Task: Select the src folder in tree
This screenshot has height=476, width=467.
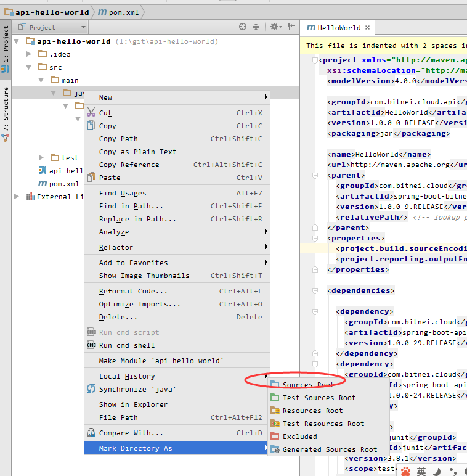Action: (x=50, y=67)
